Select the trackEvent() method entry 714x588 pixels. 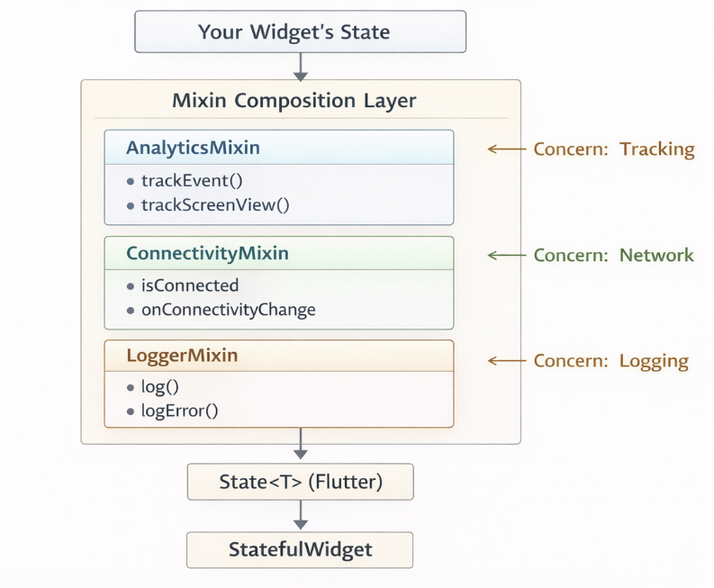(x=192, y=180)
